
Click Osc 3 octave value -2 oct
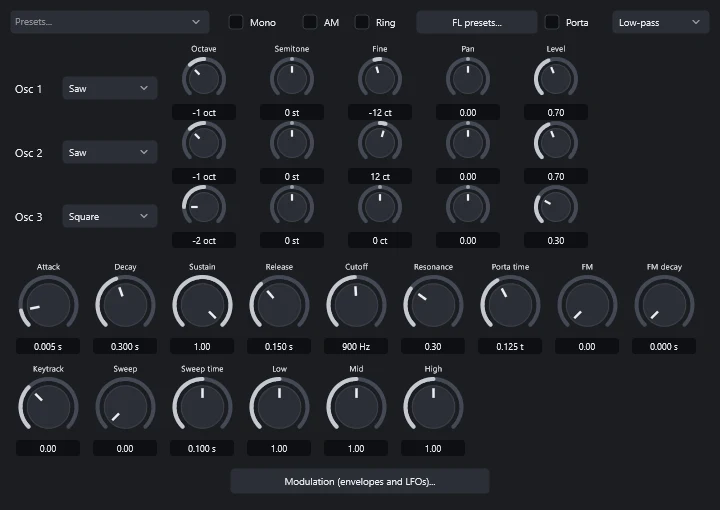coord(204,240)
